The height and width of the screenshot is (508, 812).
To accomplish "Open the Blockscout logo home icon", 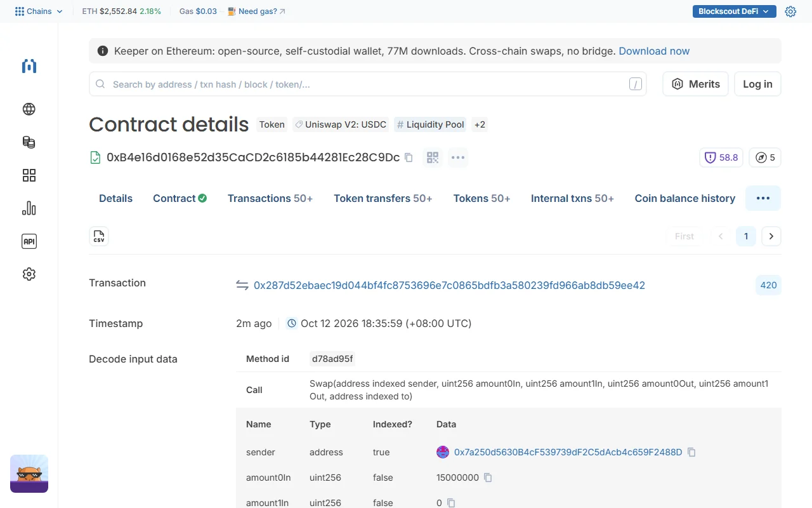I will (x=29, y=66).
